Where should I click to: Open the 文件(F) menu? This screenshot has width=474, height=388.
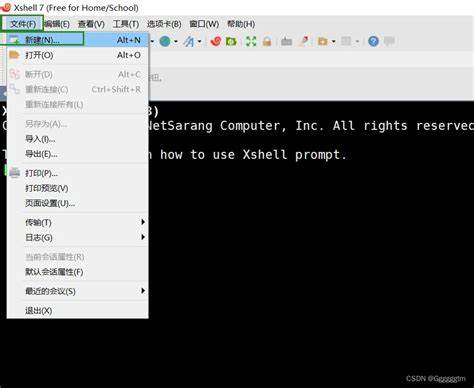click(x=22, y=24)
